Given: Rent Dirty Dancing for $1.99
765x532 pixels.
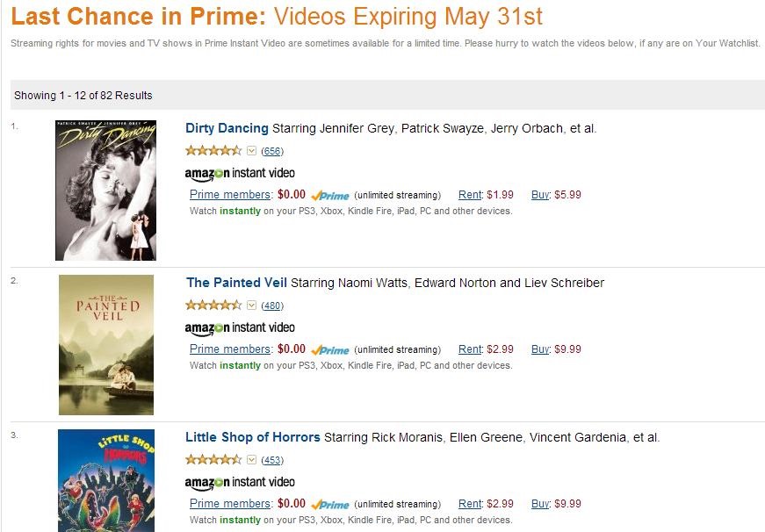Looking at the screenshot, I should coord(471,195).
